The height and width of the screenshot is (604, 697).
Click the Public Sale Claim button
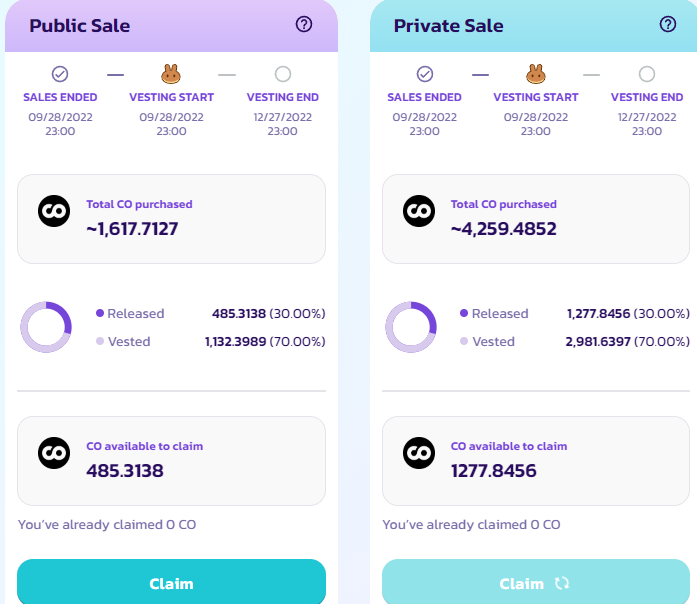171,583
